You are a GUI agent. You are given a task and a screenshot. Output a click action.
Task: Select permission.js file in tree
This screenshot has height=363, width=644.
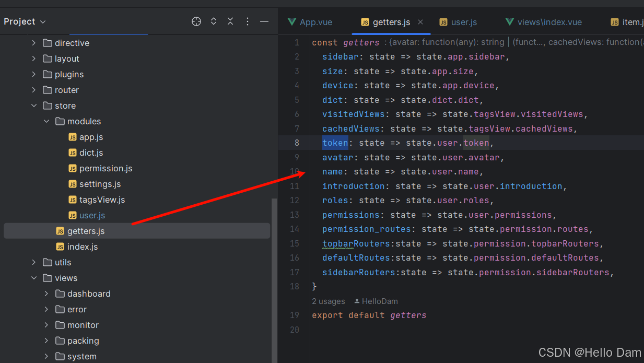(106, 168)
